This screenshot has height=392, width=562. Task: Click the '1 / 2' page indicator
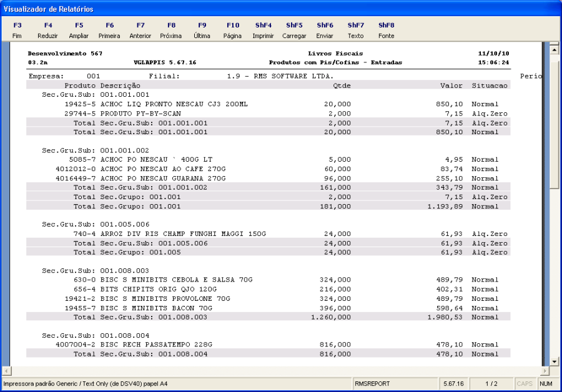491,384
